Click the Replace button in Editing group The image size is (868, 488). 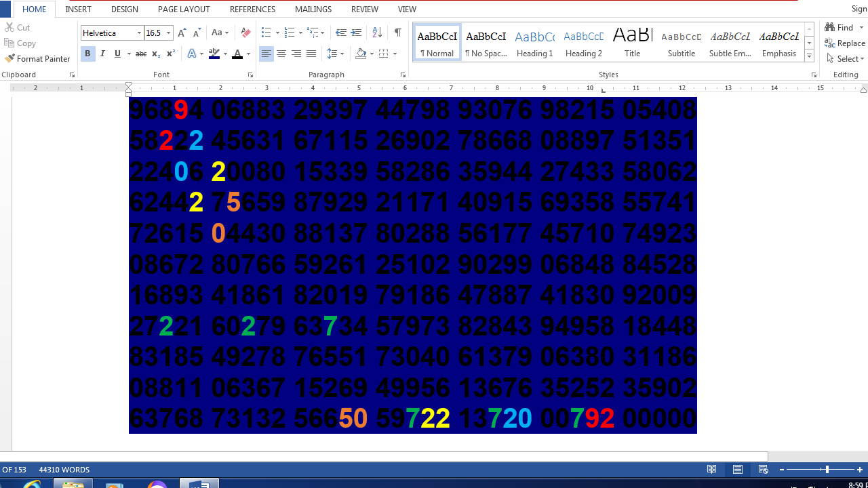845,43
